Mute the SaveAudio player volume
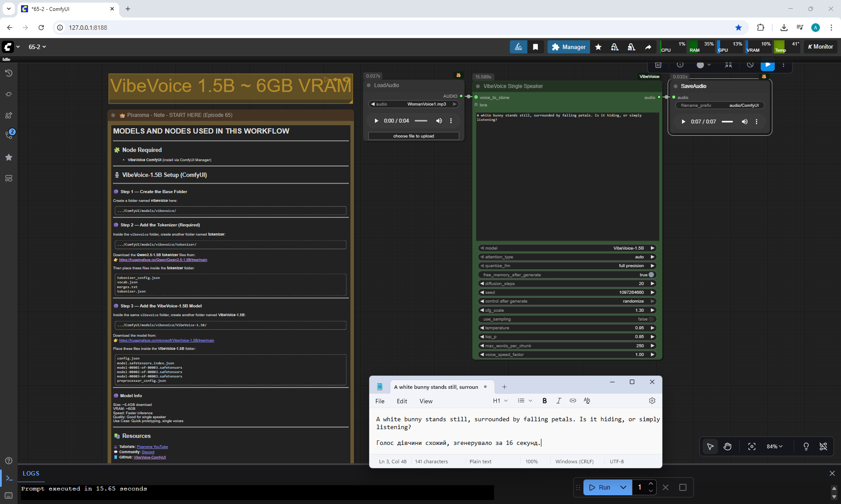Image resolution: width=841 pixels, height=504 pixels. 744,122
